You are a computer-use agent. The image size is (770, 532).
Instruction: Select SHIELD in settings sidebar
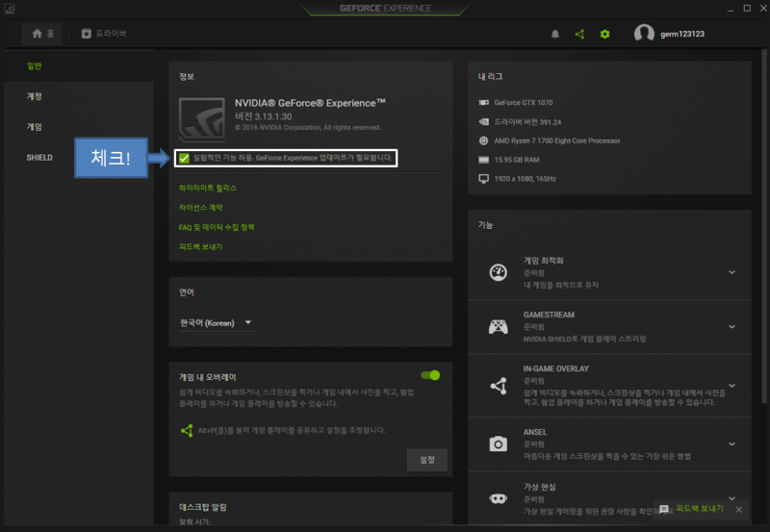39,158
